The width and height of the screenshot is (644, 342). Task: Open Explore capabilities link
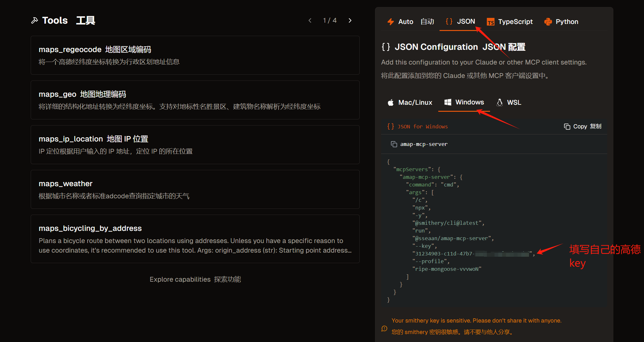pyautogui.click(x=195, y=279)
